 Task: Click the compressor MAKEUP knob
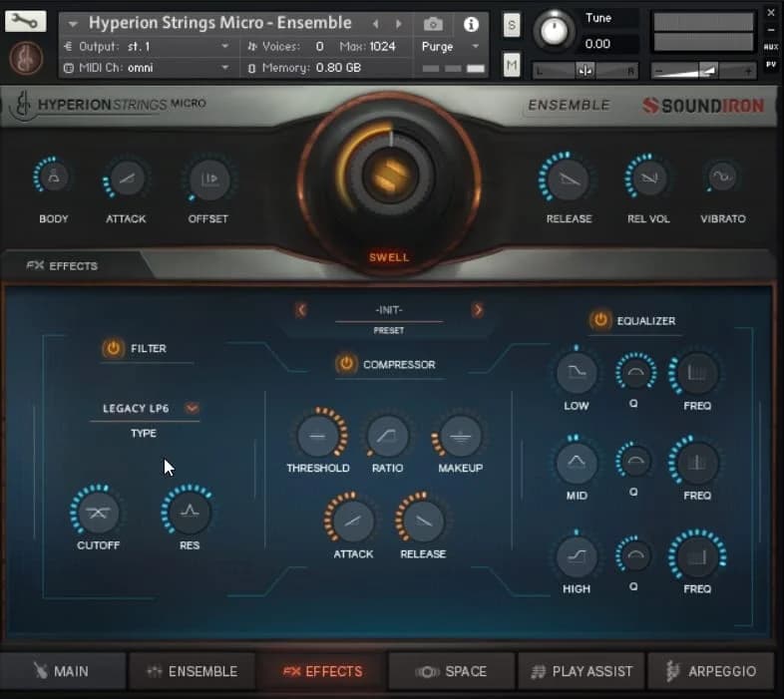click(460, 436)
